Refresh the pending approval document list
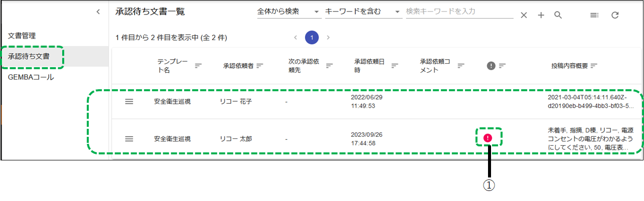 tap(615, 15)
